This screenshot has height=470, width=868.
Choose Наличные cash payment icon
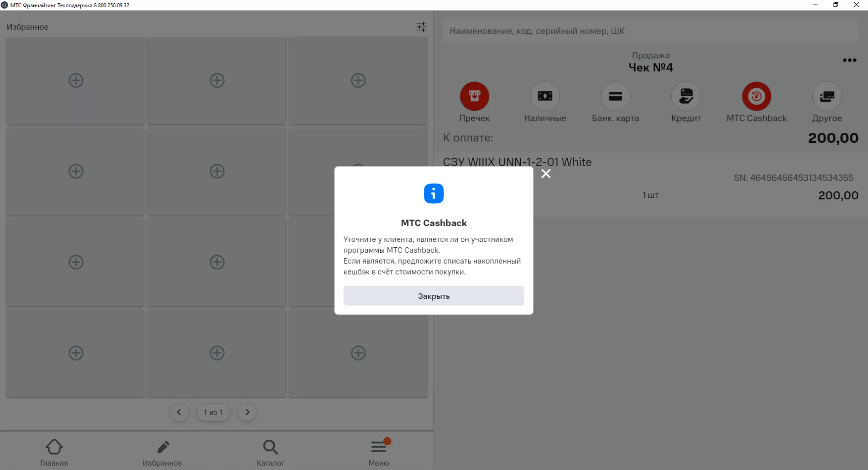coord(545,96)
